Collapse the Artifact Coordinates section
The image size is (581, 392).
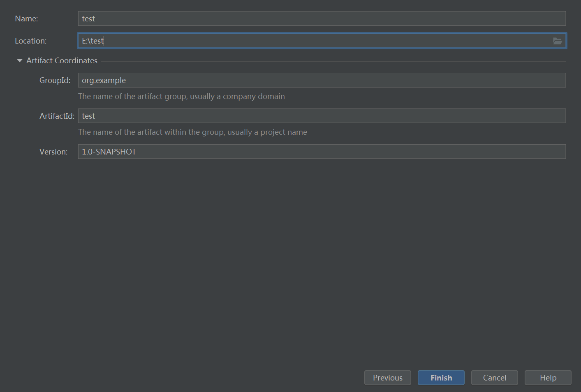[20, 60]
